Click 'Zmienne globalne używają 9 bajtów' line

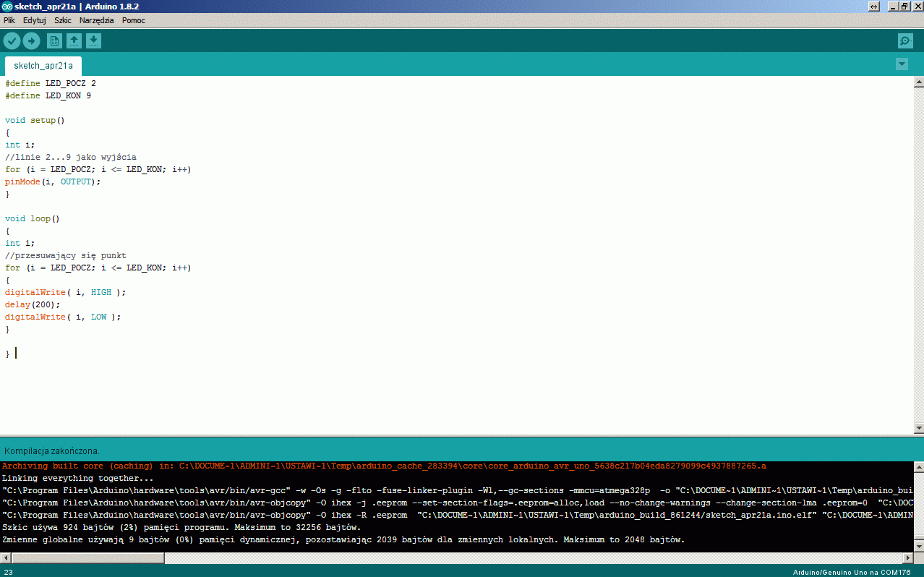[343, 539]
